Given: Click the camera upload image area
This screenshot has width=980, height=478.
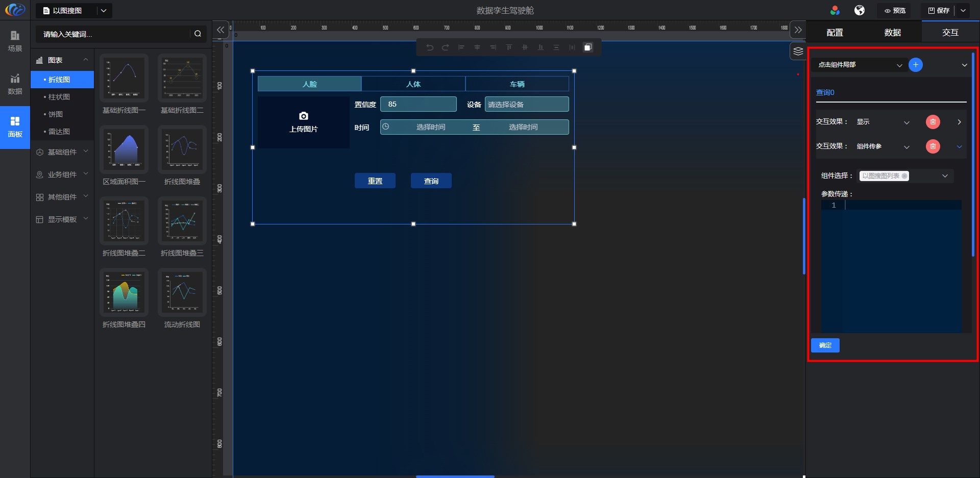Looking at the screenshot, I should (304, 122).
